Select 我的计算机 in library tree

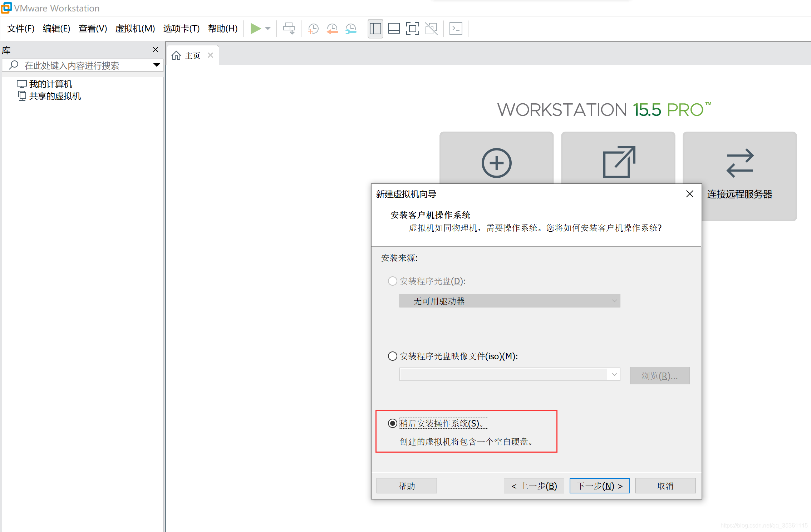[x=50, y=84]
